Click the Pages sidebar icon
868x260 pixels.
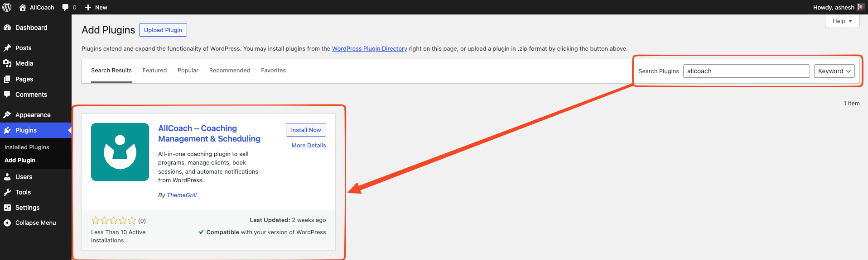pyautogui.click(x=7, y=79)
